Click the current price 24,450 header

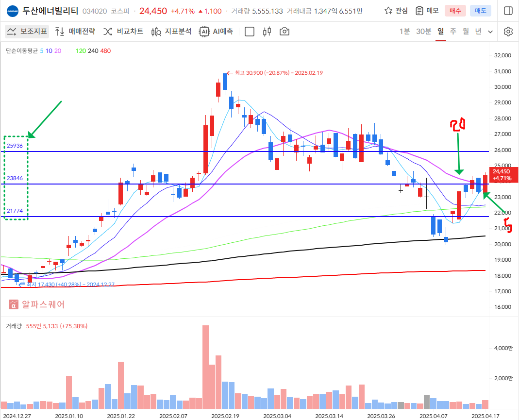tap(153, 11)
